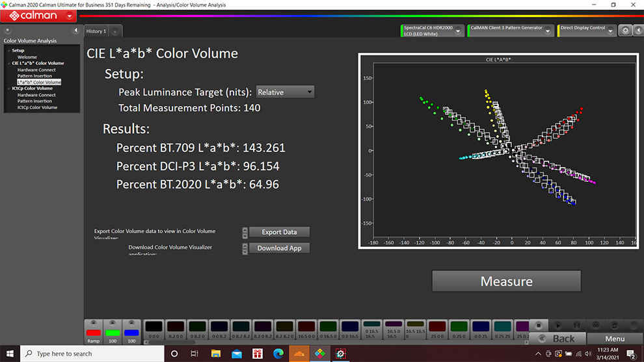The height and width of the screenshot is (362, 644).
Task: Select Pattern Insertion under ICtCp Color Volume
Action: pos(34,101)
